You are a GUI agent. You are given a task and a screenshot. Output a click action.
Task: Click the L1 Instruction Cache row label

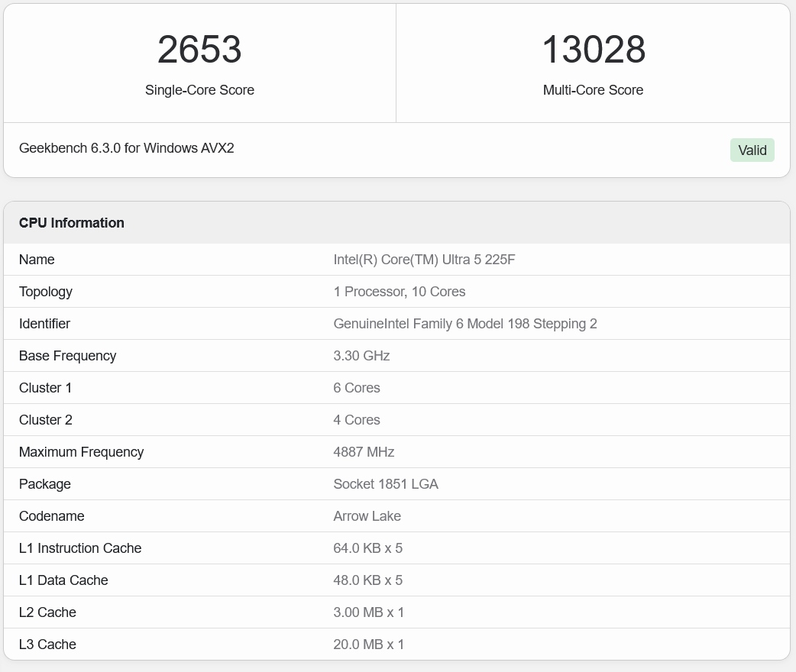click(x=80, y=548)
